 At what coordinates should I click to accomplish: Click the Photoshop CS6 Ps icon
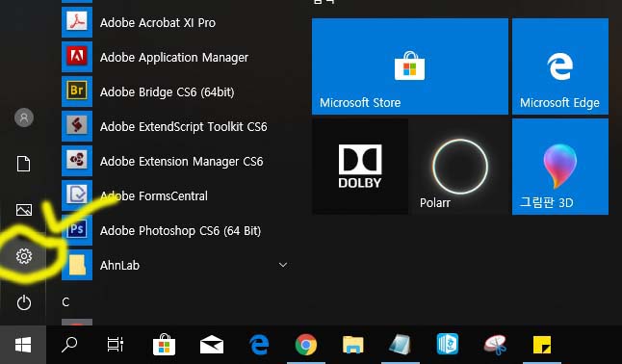(77, 230)
